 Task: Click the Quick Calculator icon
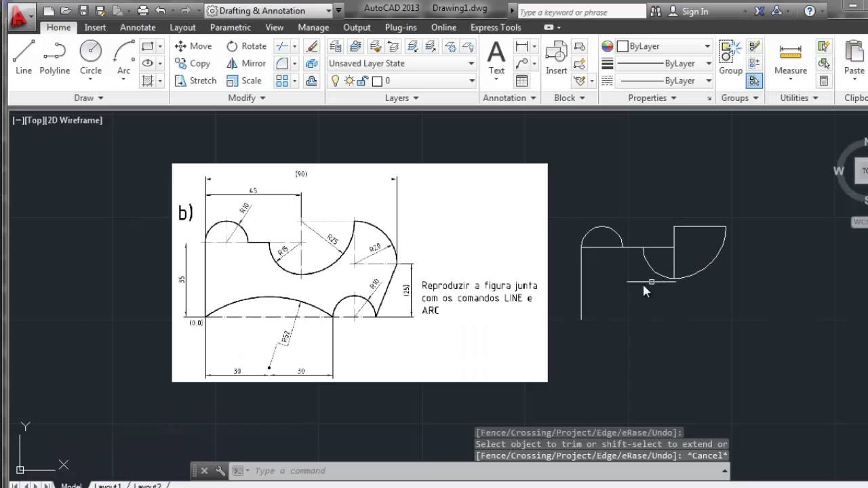click(x=824, y=81)
